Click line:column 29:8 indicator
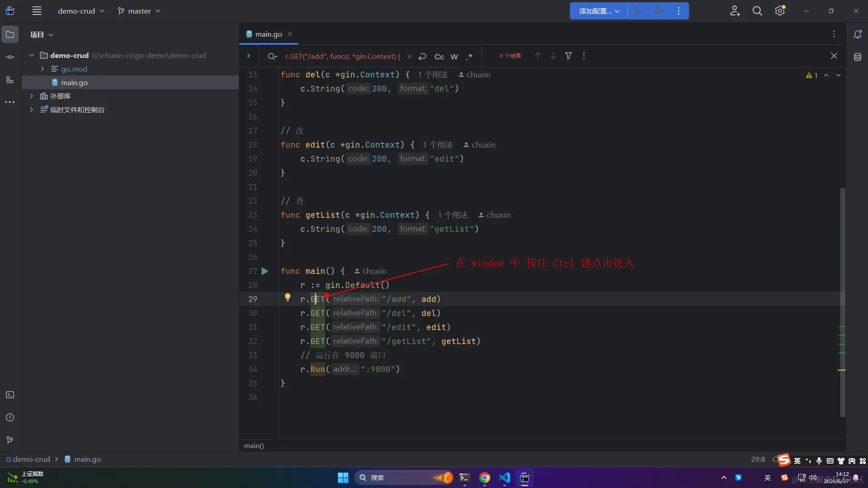868x488 pixels. 758,459
